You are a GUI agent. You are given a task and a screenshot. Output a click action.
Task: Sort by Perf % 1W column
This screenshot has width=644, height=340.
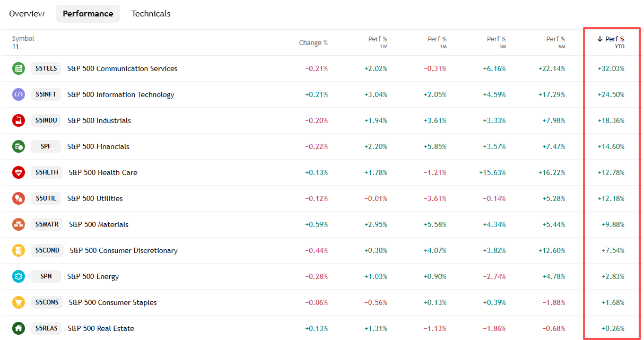(x=377, y=42)
